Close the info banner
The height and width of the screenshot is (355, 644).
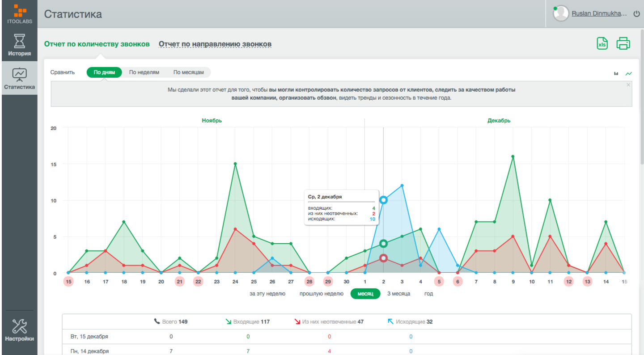[628, 85]
